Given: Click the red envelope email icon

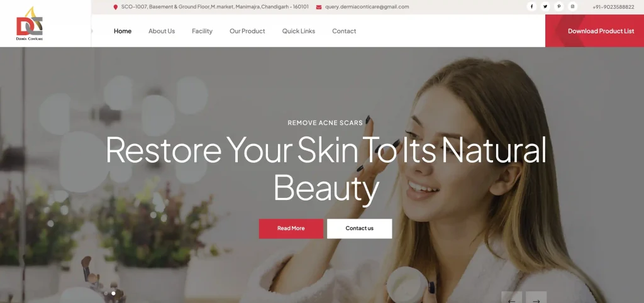Looking at the screenshot, I should (x=319, y=7).
